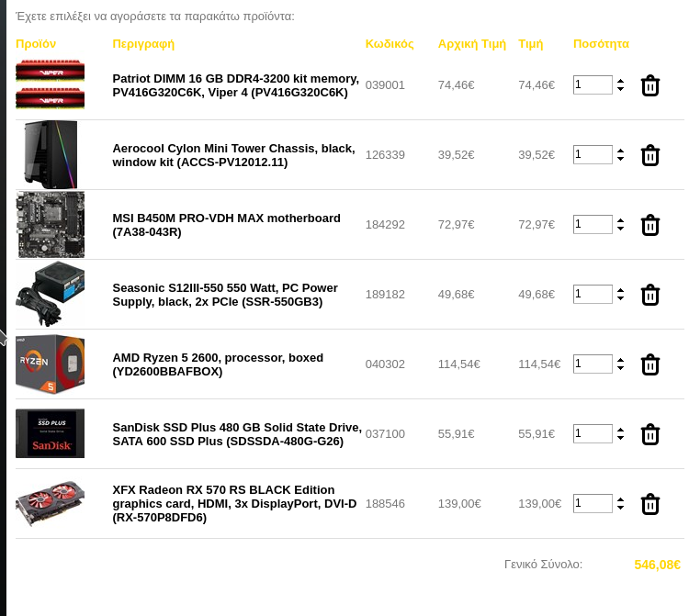Select product code 039001
The height and width of the screenshot is (616, 689).
pos(385,85)
